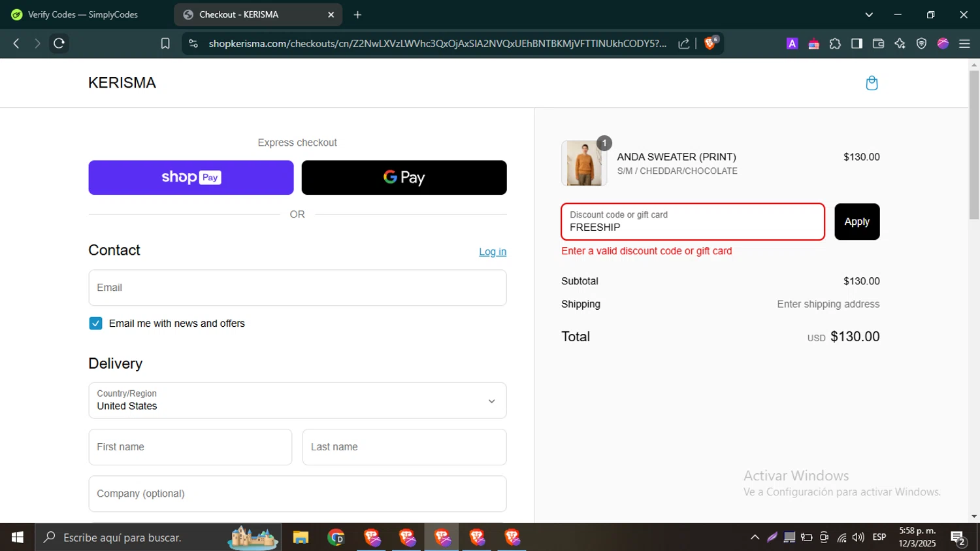Viewport: 980px width, 551px height.
Task: Focus the Company (optional) field
Action: point(297,493)
